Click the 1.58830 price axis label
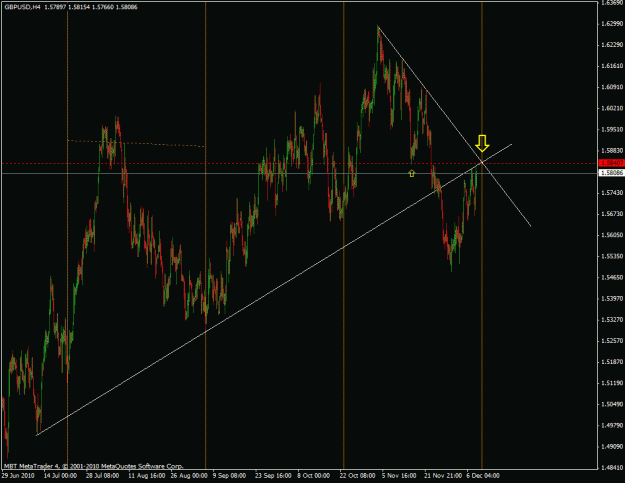Image resolution: width=625 pixels, height=483 pixels. click(612, 150)
